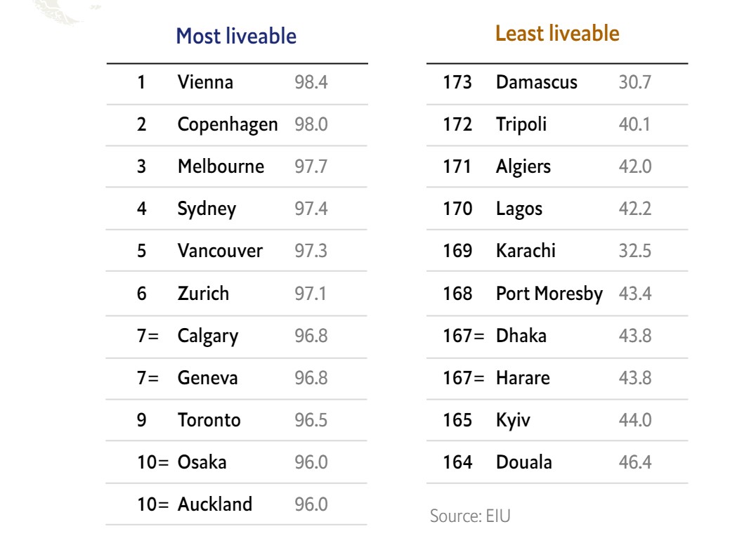Click the Vancouver city name
756x555 pixels.
pos(220,251)
